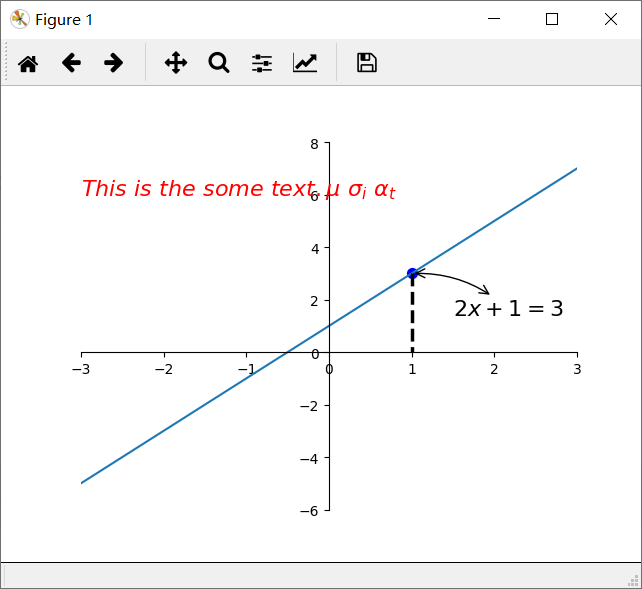Click the y-axis tick label −4
The height and width of the screenshot is (589, 642).
pos(309,458)
